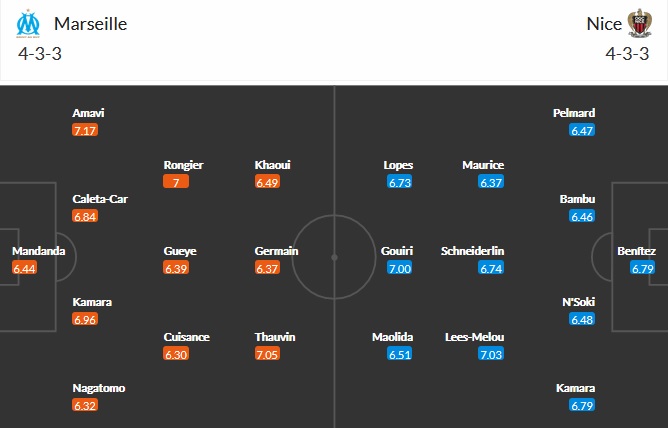Click Bambu's 6.46 rating badge
669x428 pixels.
pos(582,216)
